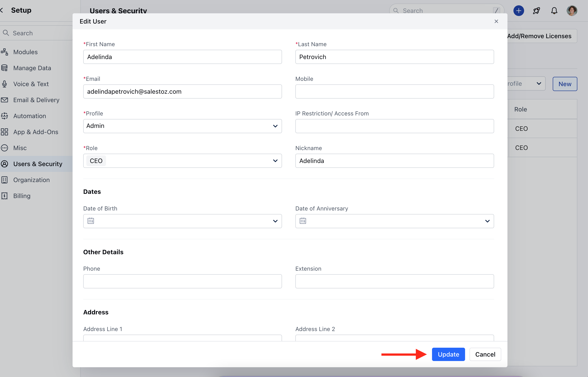588x377 pixels.
Task: Open Manage Data via its database icon
Action: [x=5, y=68]
